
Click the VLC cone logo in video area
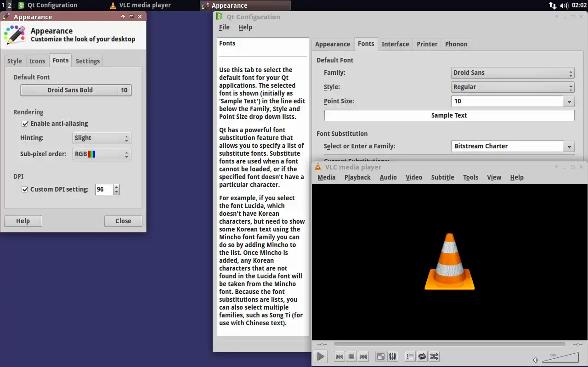(449, 262)
